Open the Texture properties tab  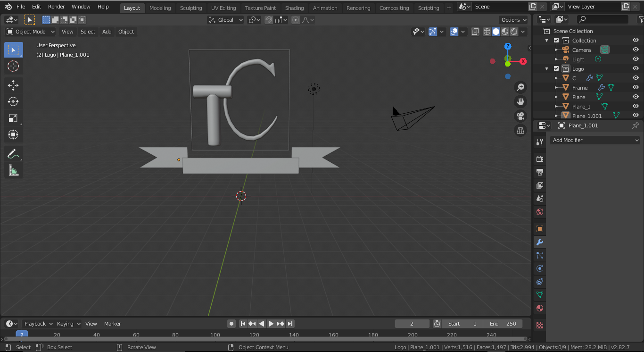click(x=540, y=325)
